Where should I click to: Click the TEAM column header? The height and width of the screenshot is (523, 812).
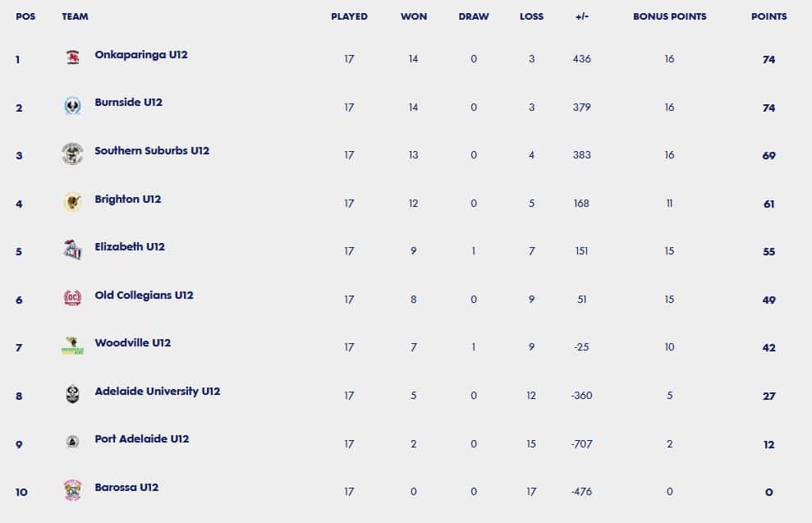click(75, 16)
